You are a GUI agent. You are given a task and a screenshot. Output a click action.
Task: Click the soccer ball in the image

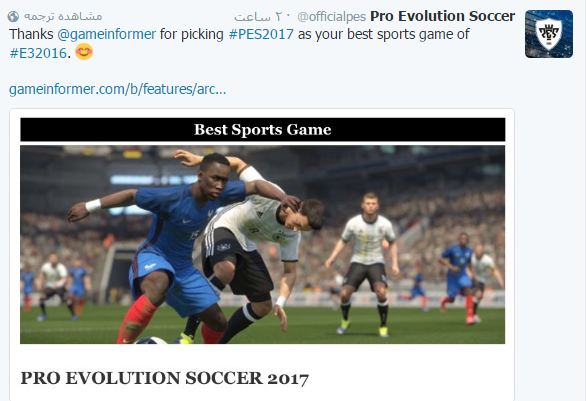(151, 340)
